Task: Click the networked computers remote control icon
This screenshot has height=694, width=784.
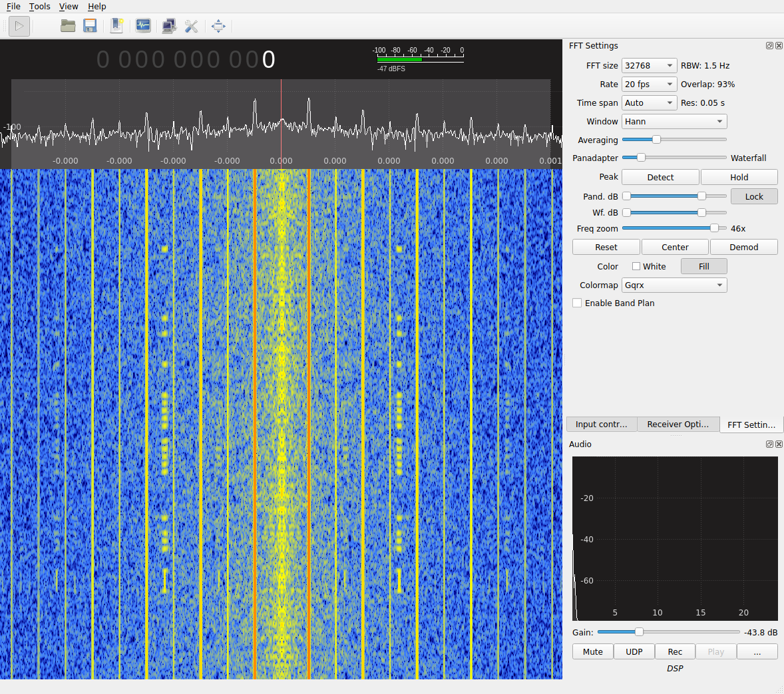Action: coord(169,26)
